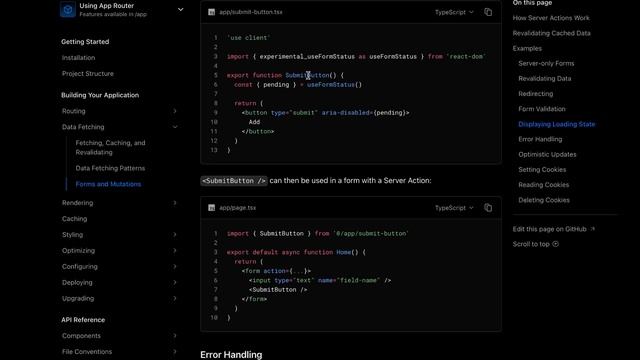Click the Components sidebar item
Image resolution: width=640 pixels, height=360 pixels.
click(81, 336)
